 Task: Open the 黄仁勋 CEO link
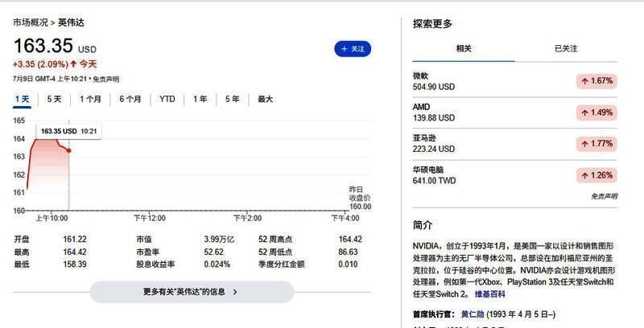[x=474, y=314]
